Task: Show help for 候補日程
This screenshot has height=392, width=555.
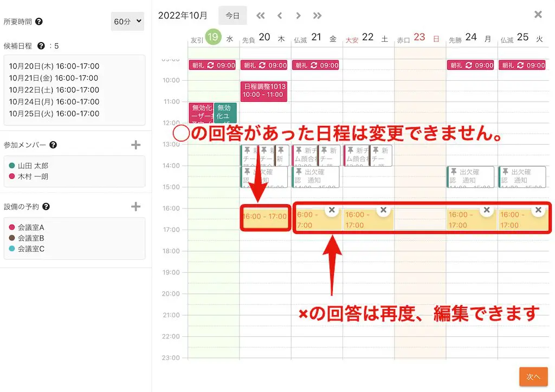Action: pyautogui.click(x=41, y=46)
